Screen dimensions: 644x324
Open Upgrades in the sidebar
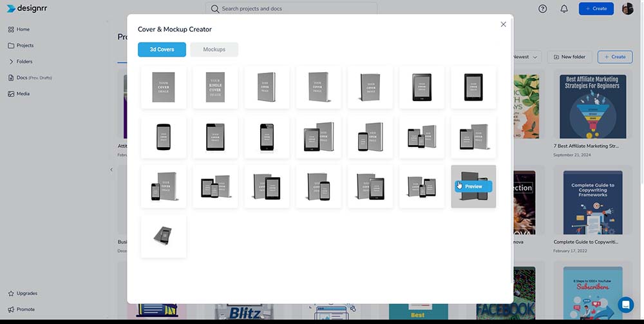tap(26, 293)
